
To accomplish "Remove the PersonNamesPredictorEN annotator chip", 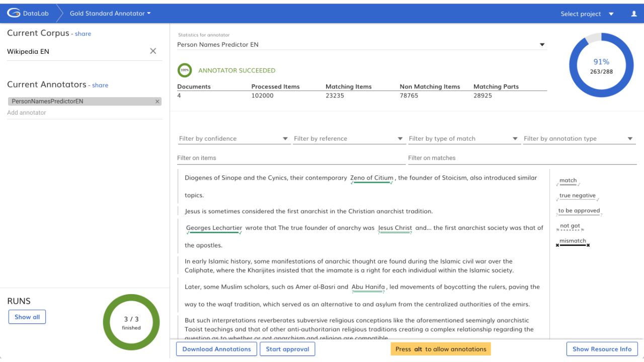I will point(157,102).
